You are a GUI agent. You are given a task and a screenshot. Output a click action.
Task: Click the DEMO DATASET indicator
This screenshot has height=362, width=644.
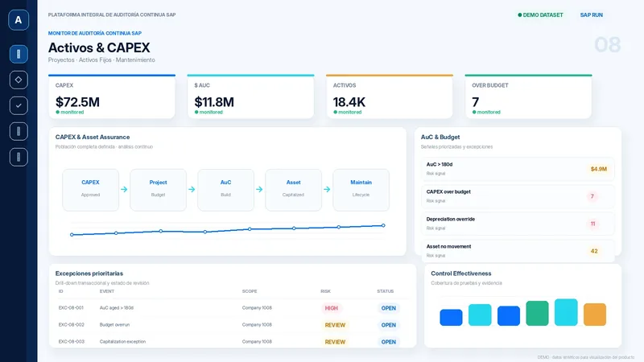pyautogui.click(x=540, y=14)
